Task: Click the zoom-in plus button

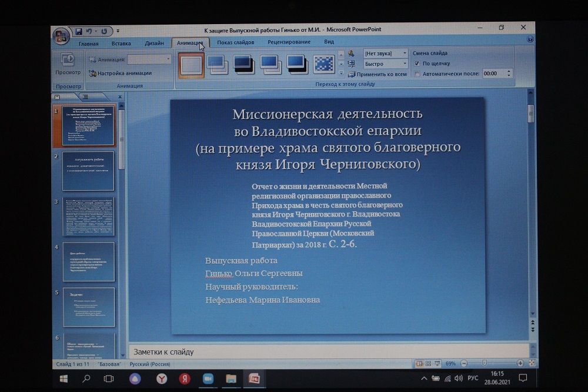Action: pos(520,364)
